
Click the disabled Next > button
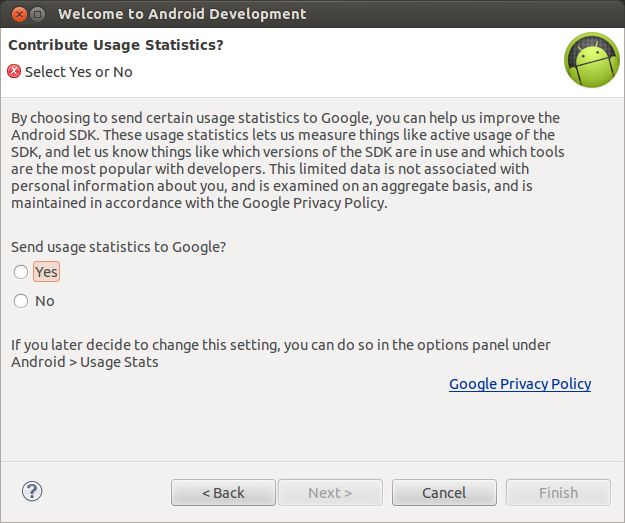click(x=330, y=493)
